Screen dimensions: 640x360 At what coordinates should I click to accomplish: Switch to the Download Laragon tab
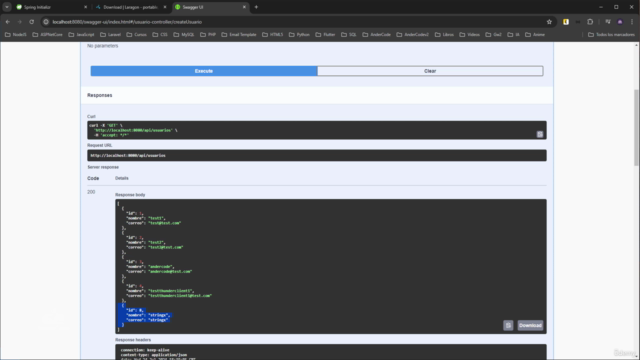pyautogui.click(x=131, y=7)
